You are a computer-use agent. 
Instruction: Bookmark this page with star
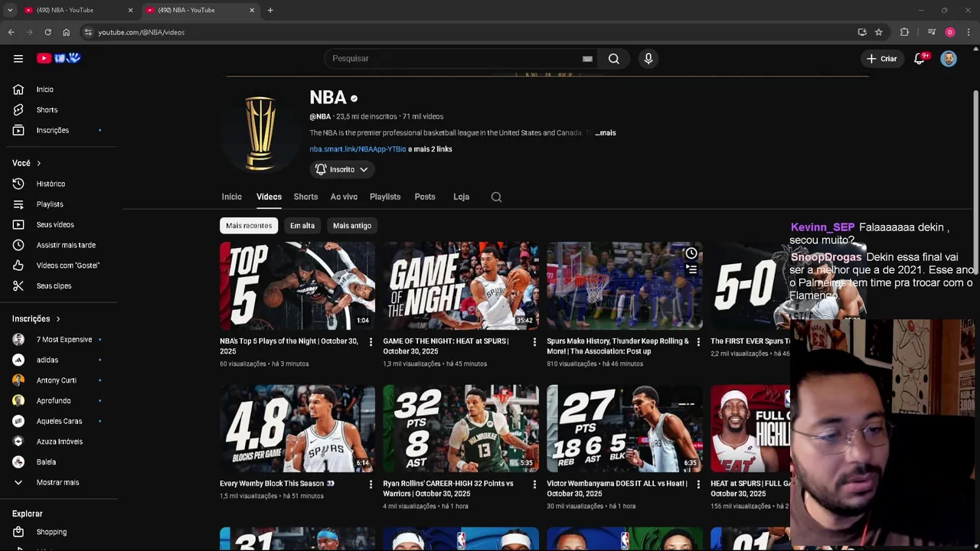tap(879, 32)
